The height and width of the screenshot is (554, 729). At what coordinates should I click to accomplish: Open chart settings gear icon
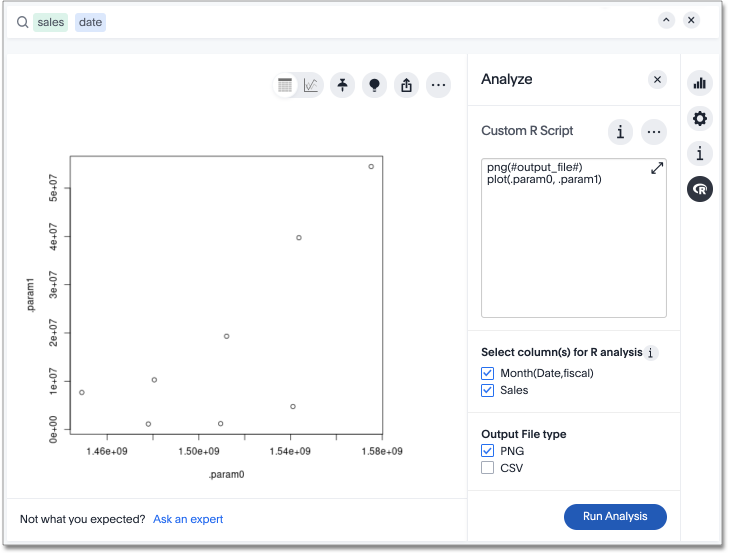click(x=700, y=119)
